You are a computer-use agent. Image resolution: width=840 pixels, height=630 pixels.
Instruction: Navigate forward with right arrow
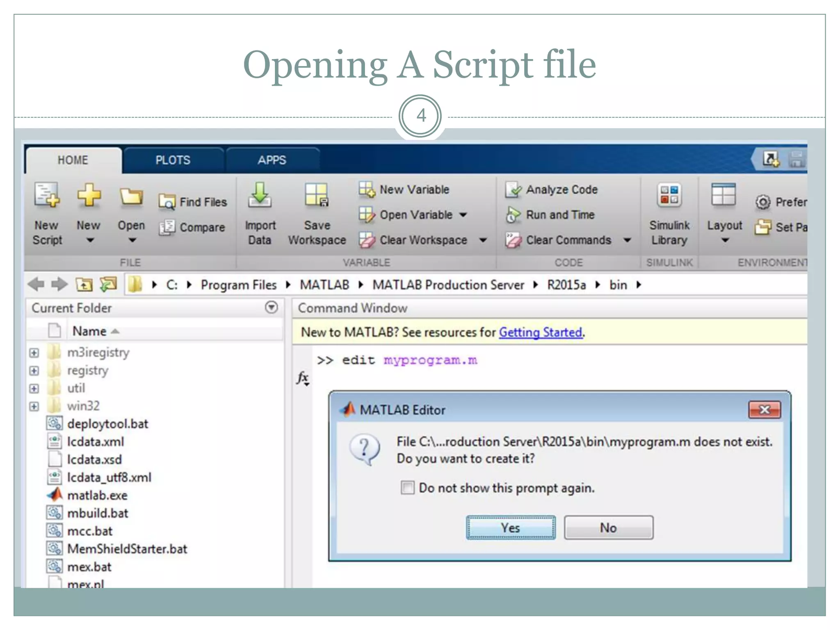coord(59,284)
